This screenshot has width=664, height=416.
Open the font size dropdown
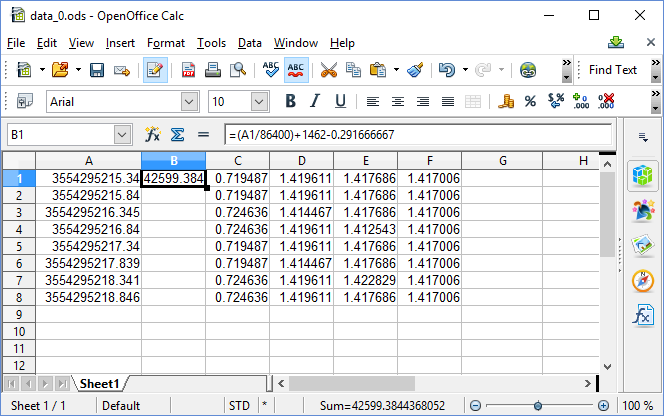(x=260, y=102)
